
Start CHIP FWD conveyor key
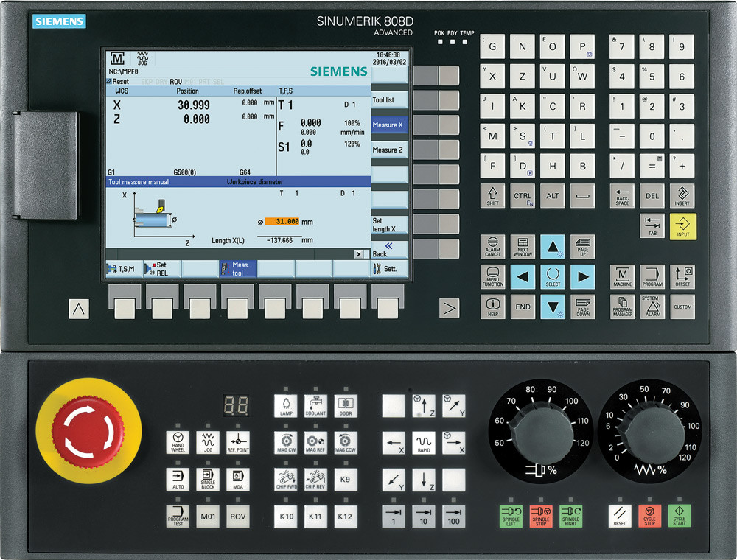[x=286, y=479]
